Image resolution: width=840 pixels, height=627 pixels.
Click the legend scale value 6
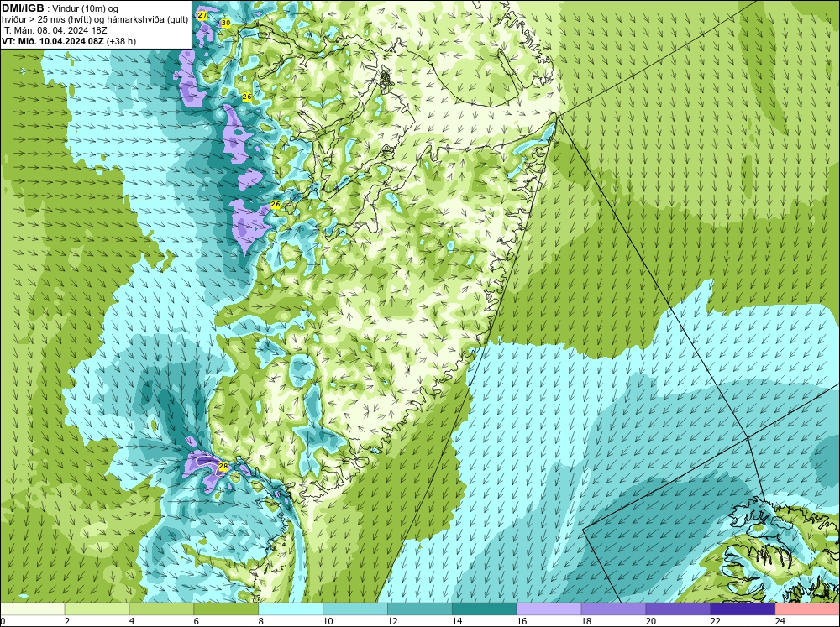click(x=196, y=621)
